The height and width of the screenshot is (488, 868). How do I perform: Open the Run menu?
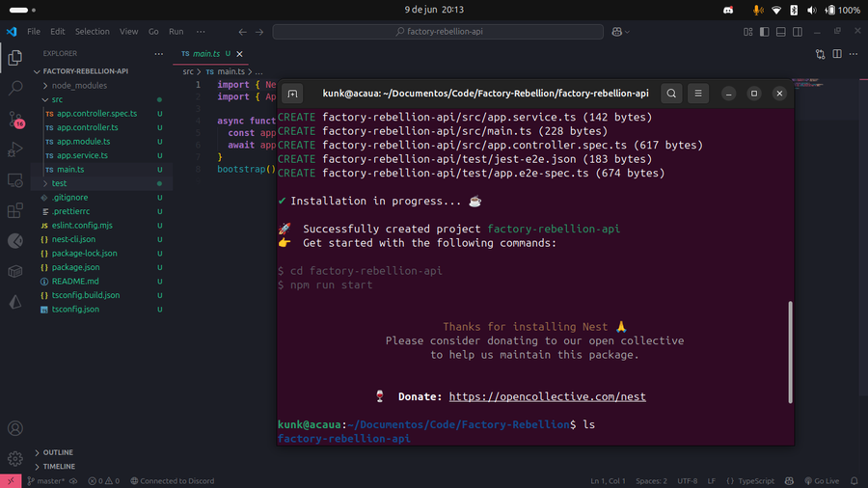(176, 32)
